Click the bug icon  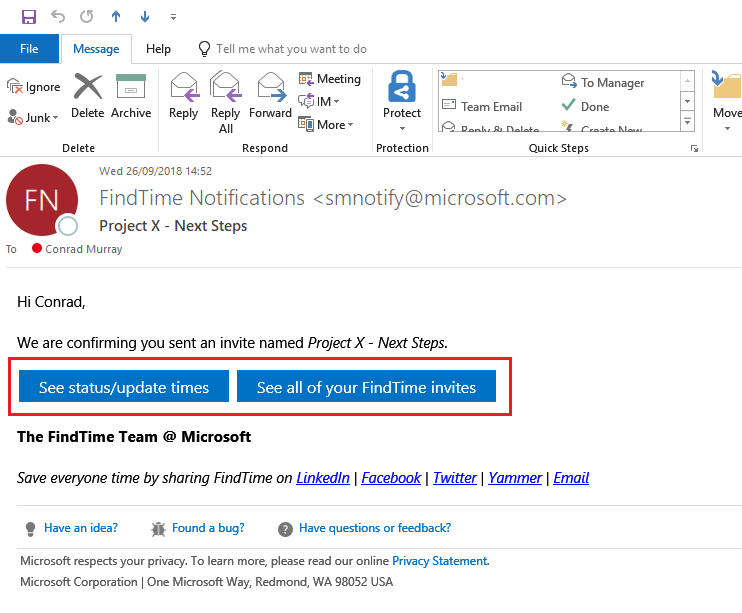pyautogui.click(x=158, y=529)
